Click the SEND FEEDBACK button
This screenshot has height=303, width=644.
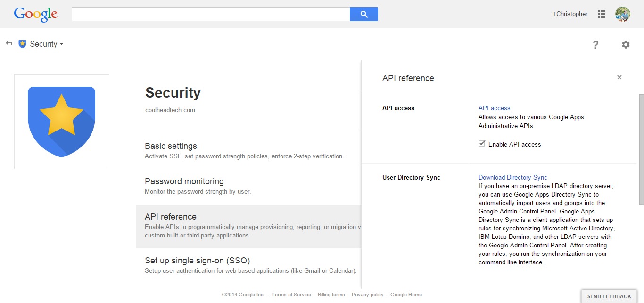tap(609, 296)
